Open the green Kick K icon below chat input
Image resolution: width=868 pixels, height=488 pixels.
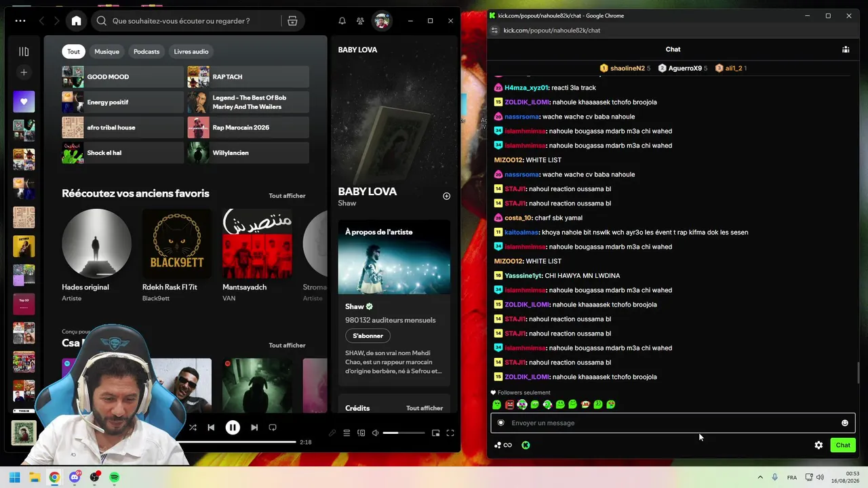tap(526, 445)
